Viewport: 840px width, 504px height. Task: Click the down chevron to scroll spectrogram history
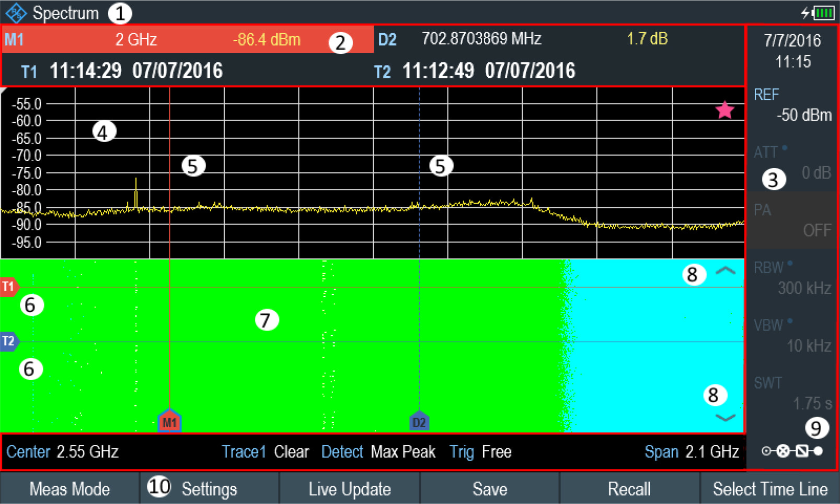(x=725, y=417)
